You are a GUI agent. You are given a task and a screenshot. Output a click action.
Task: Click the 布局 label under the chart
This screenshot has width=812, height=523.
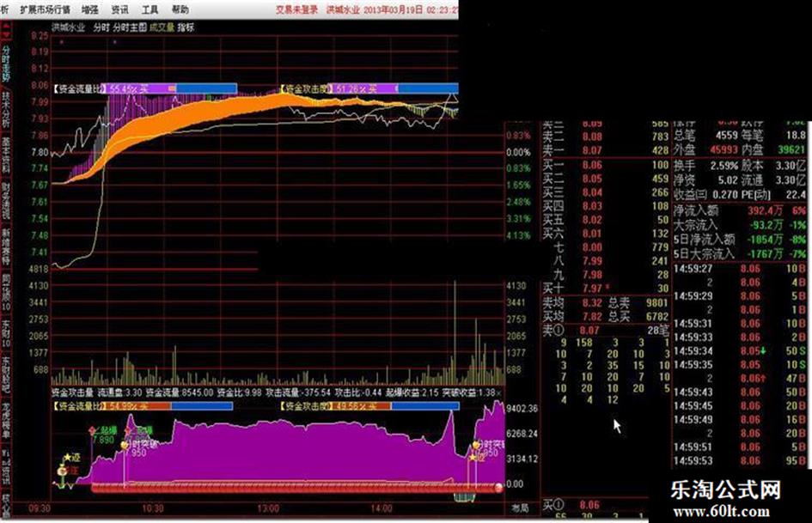[x=521, y=508]
